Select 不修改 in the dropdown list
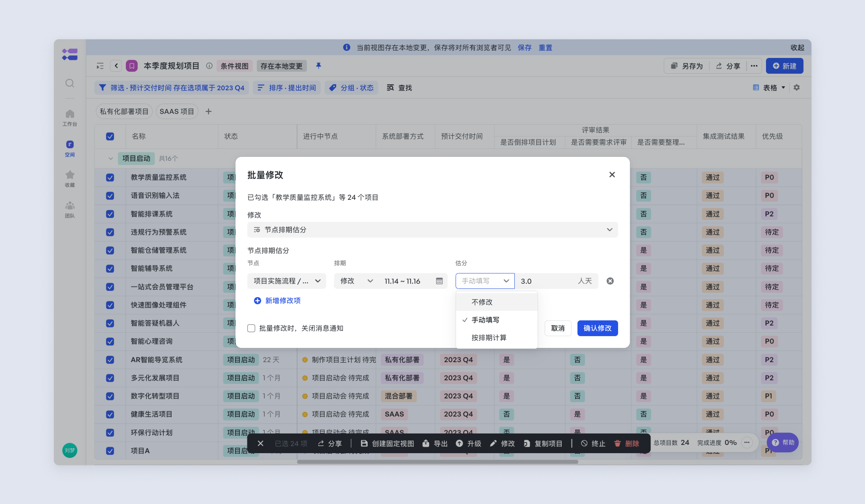Viewport: 865px width, 504px height. (x=496, y=302)
